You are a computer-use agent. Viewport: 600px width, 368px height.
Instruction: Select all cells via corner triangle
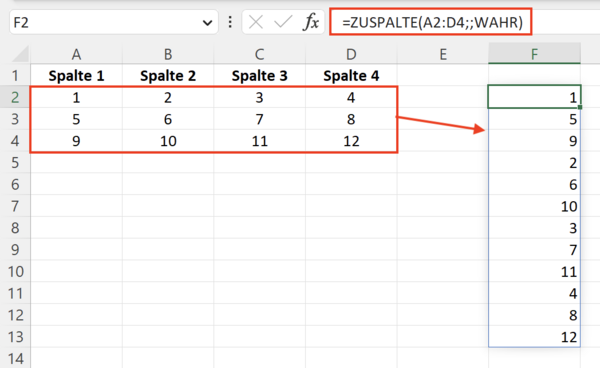pyautogui.click(x=20, y=54)
